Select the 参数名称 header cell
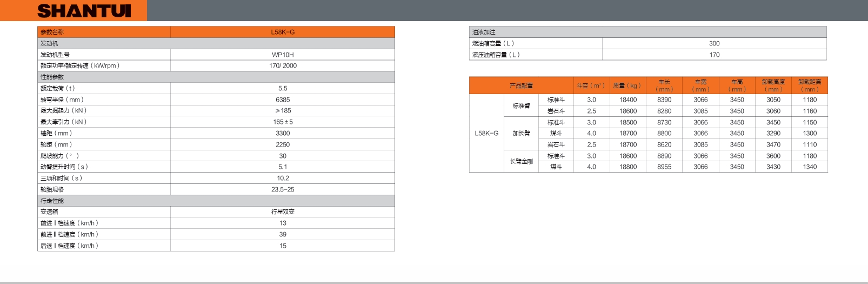 point(104,32)
